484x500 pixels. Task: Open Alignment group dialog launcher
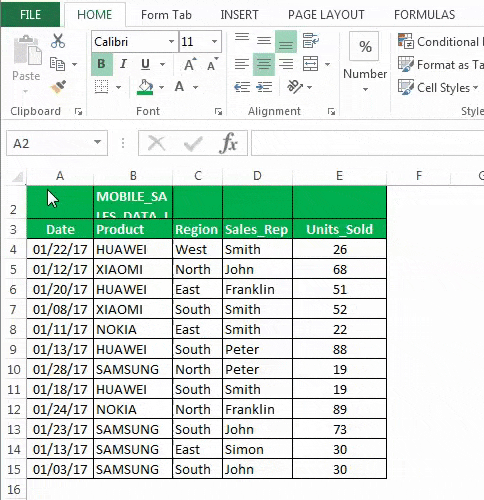tap(331, 112)
